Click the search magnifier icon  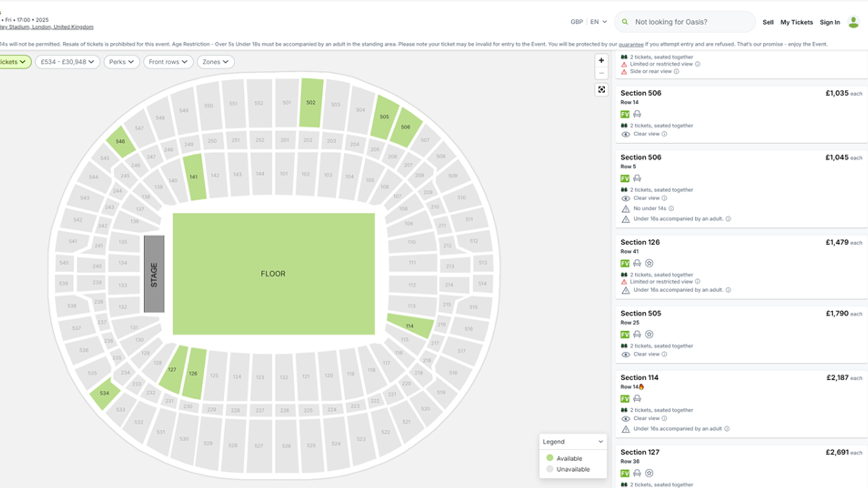(x=625, y=22)
